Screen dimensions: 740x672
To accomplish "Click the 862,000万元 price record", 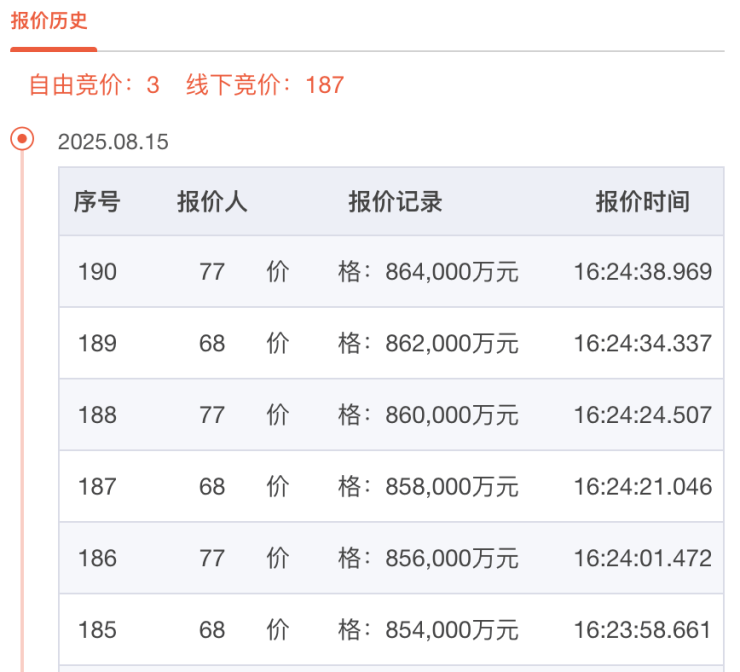I will pos(451,344).
